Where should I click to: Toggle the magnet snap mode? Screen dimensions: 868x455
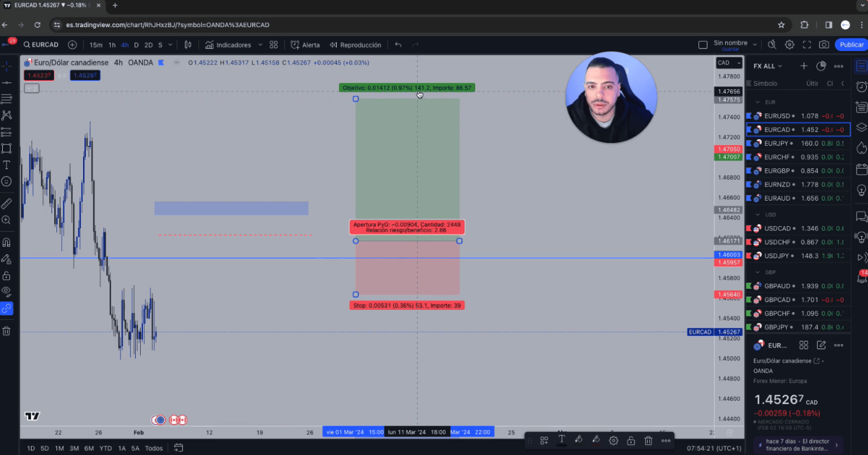tap(6, 242)
